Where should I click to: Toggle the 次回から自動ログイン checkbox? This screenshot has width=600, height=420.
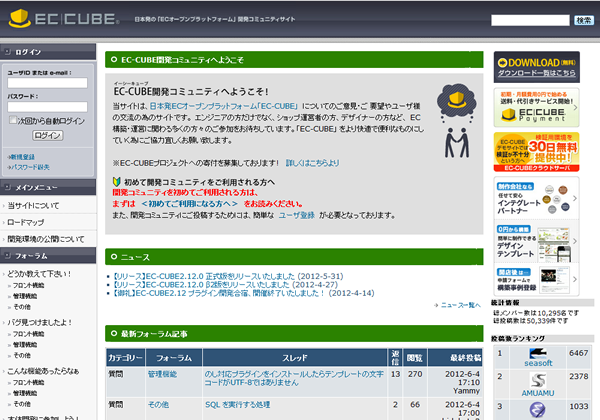pos(13,120)
